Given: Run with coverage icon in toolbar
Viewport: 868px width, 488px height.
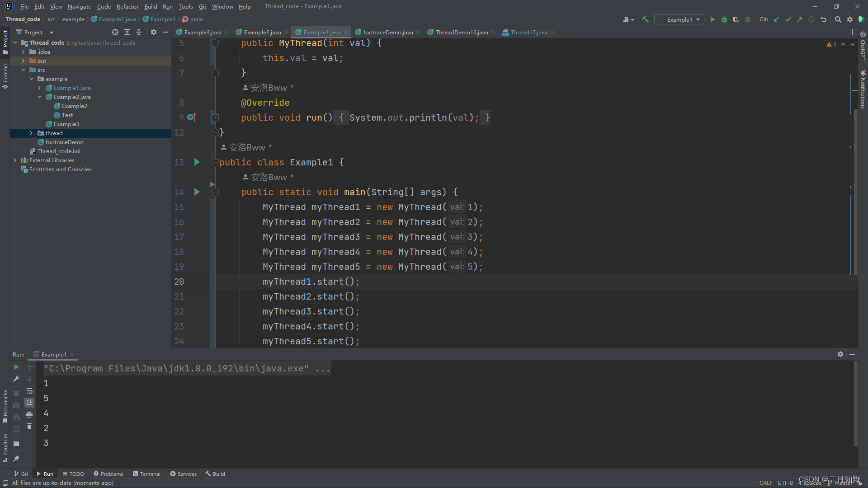Looking at the screenshot, I should click(x=736, y=19).
